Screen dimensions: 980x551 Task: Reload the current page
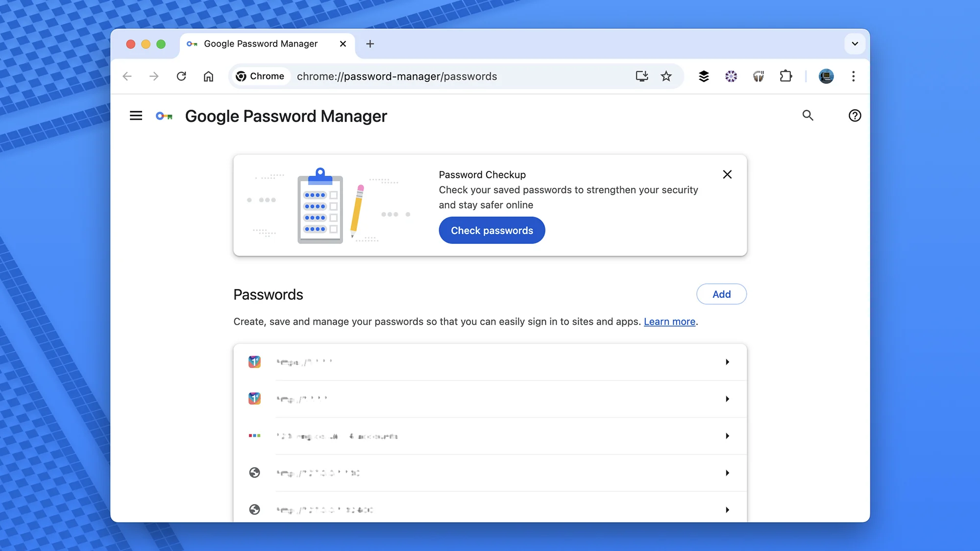(181, 76)
